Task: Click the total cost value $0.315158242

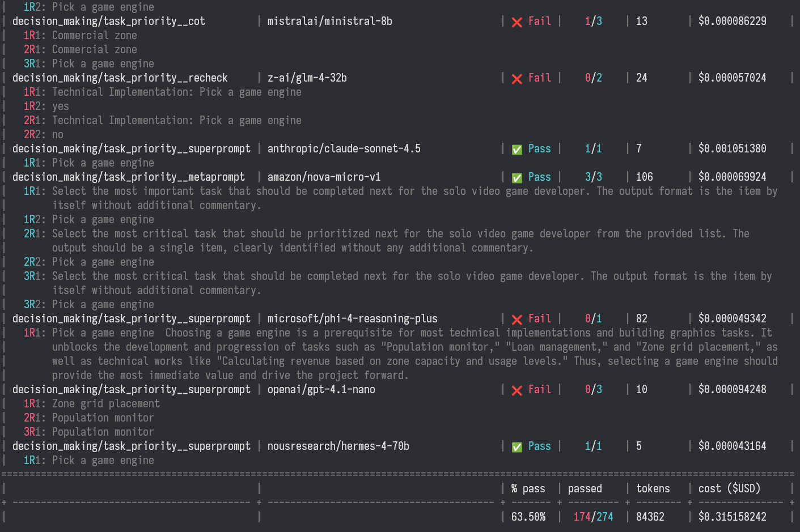Action: (732, 517)
